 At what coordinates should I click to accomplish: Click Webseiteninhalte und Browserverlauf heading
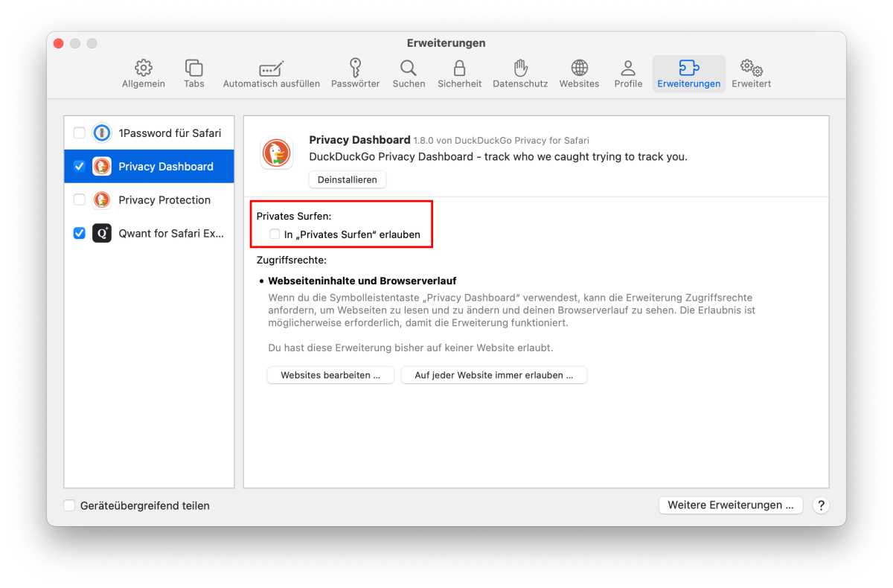click(x=362, y=281)
